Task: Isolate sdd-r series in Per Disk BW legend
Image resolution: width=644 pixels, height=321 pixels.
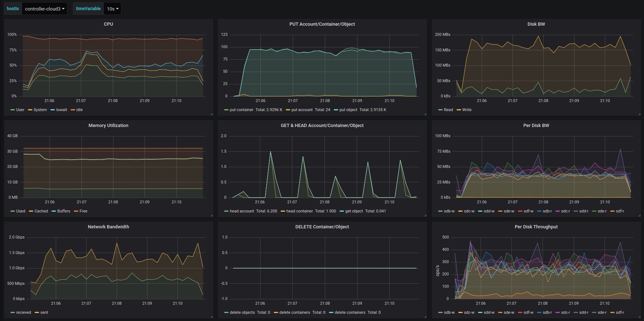Action: (584, 211)
